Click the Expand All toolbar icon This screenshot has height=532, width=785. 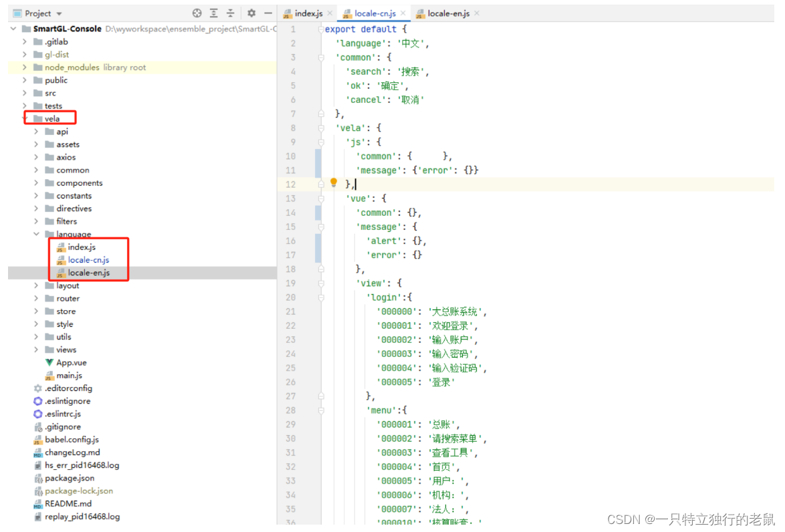point(214,13)
